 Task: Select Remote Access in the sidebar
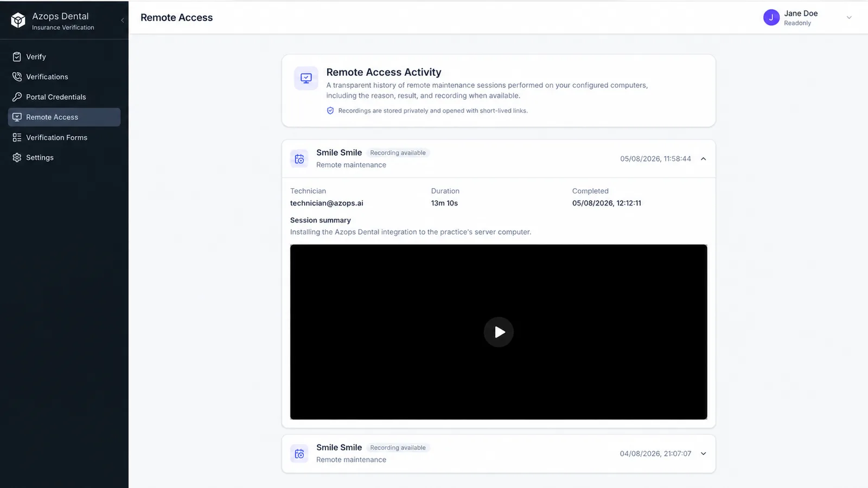point(64,117)
